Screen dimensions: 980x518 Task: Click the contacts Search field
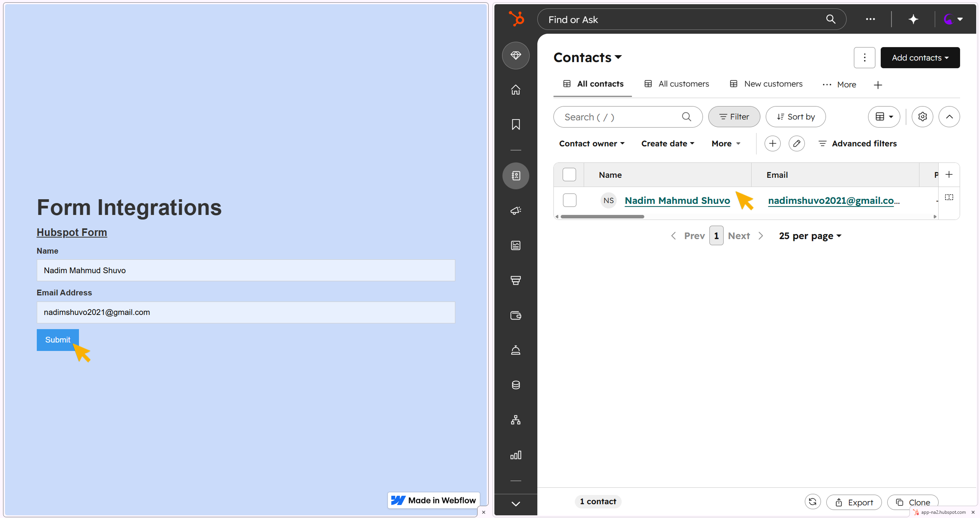pos(628,117)
